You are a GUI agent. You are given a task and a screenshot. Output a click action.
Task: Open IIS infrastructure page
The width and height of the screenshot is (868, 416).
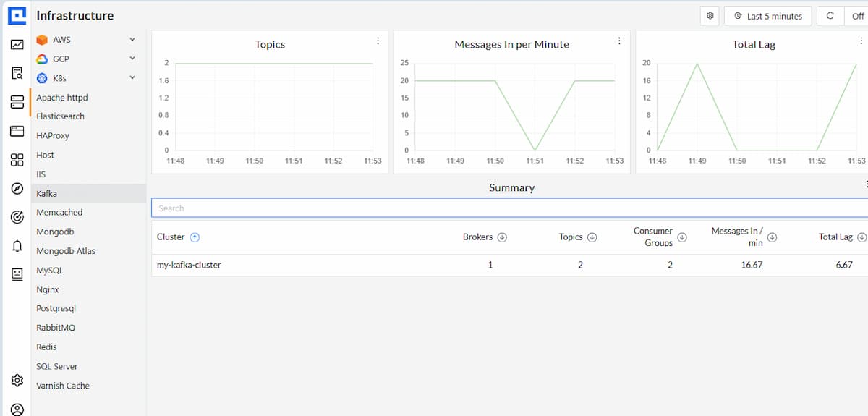click(x=41, y=174)
